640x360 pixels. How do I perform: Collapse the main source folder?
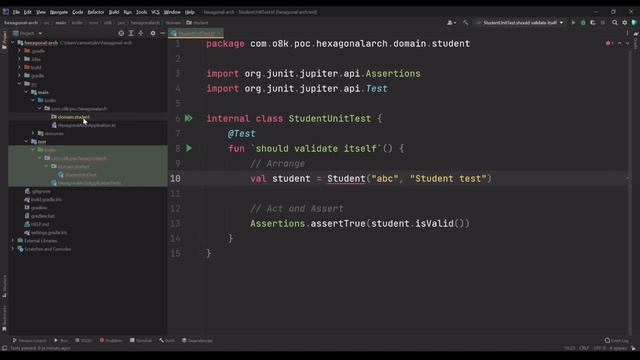tap(27, 92)
